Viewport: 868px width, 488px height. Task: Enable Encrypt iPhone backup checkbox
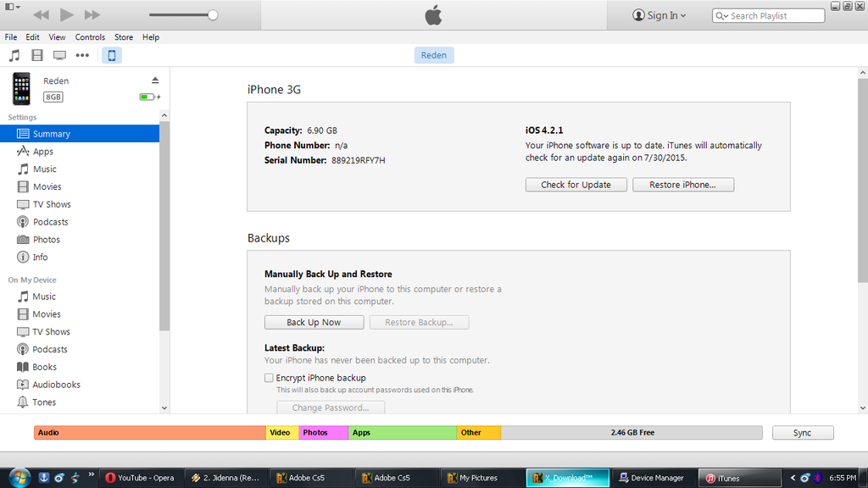(x=269, y=378)
